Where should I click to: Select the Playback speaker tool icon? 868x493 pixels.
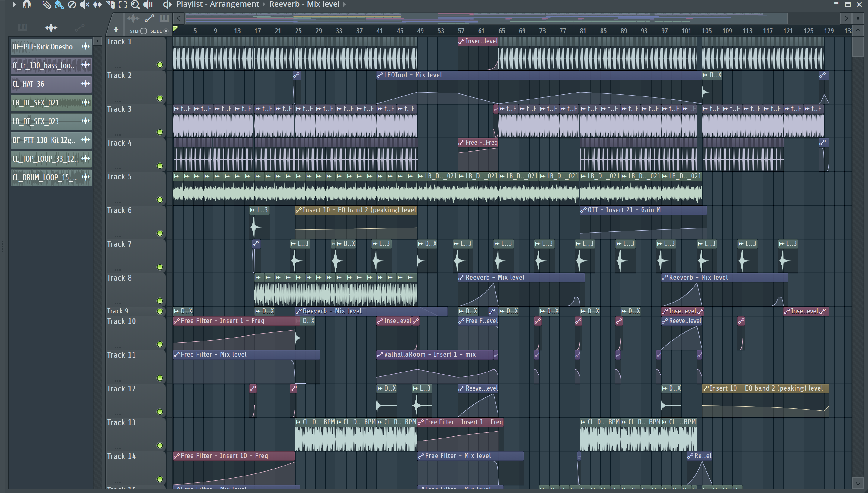pos(148,5)
